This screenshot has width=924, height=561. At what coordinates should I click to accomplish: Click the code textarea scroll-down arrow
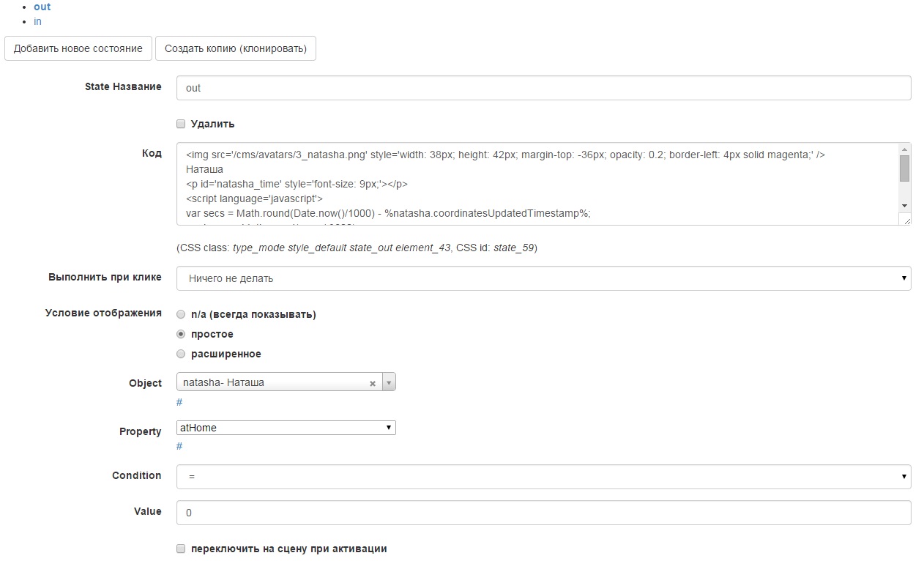(x=905, y=206)
